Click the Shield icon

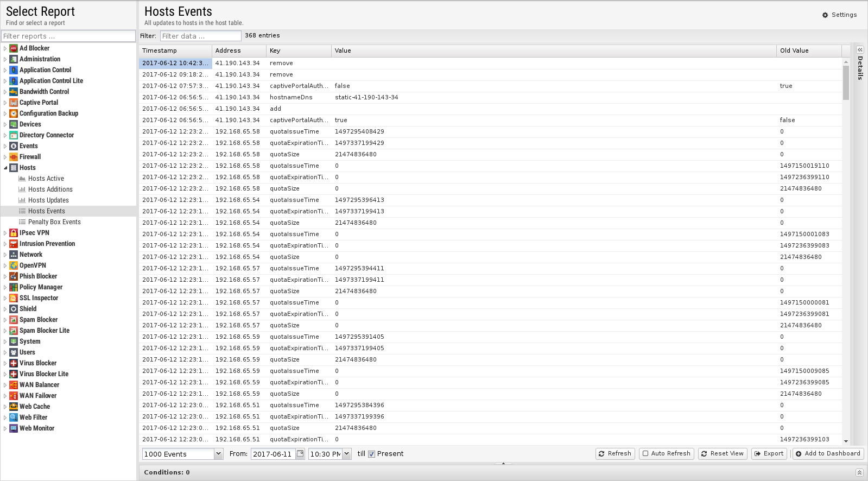coord(14,309)
